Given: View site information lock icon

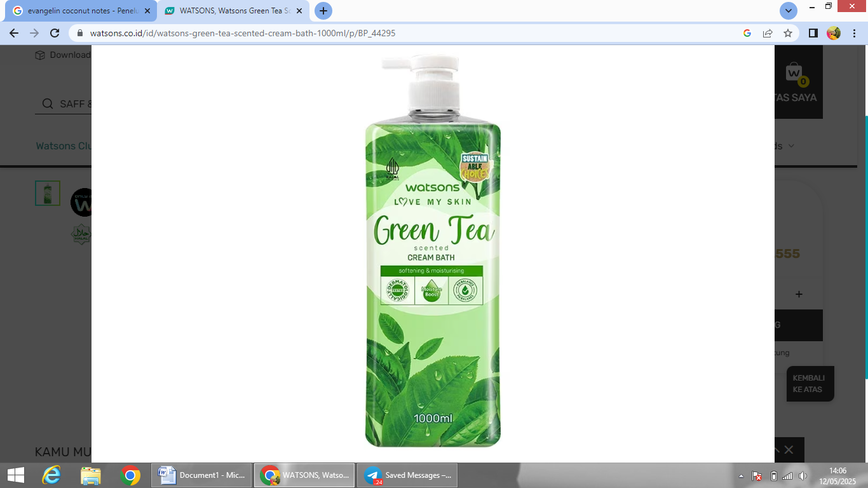Looking at the screenshot, I should click(x=80, y=33).
